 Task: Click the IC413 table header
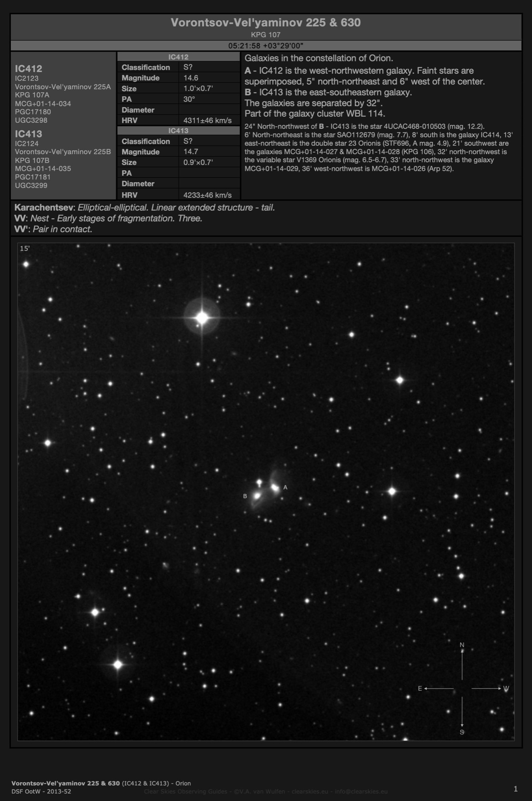(x=178, y=131)
